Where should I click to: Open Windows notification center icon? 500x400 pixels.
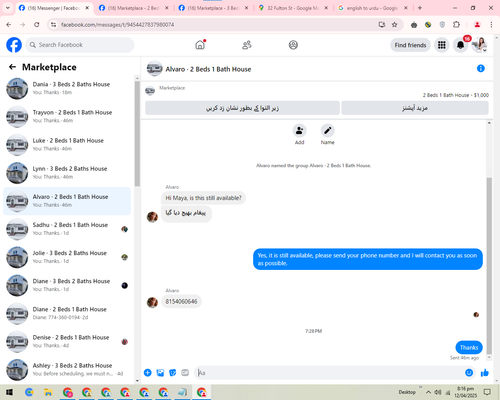point(487,392)
